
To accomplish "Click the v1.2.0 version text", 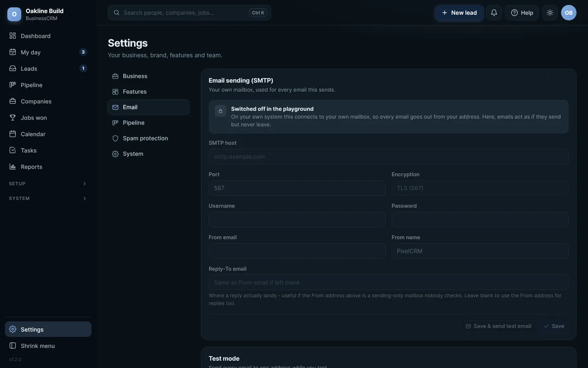I will click(15, 359).
